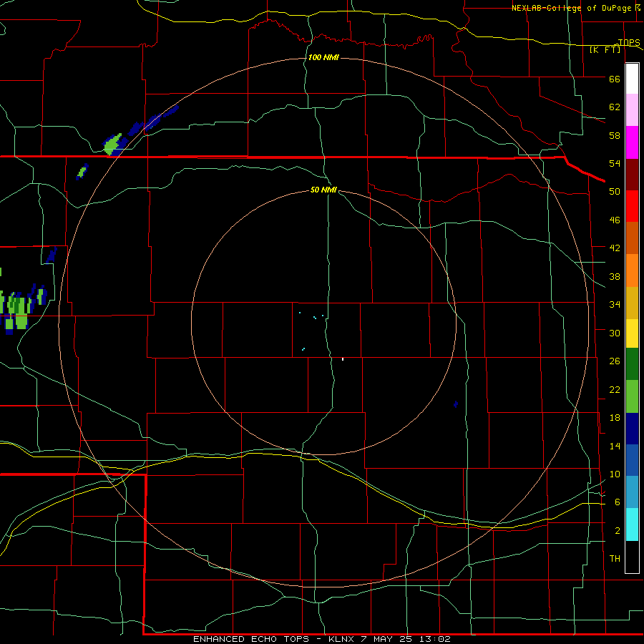Select the "26" legend label

[615, 361]
